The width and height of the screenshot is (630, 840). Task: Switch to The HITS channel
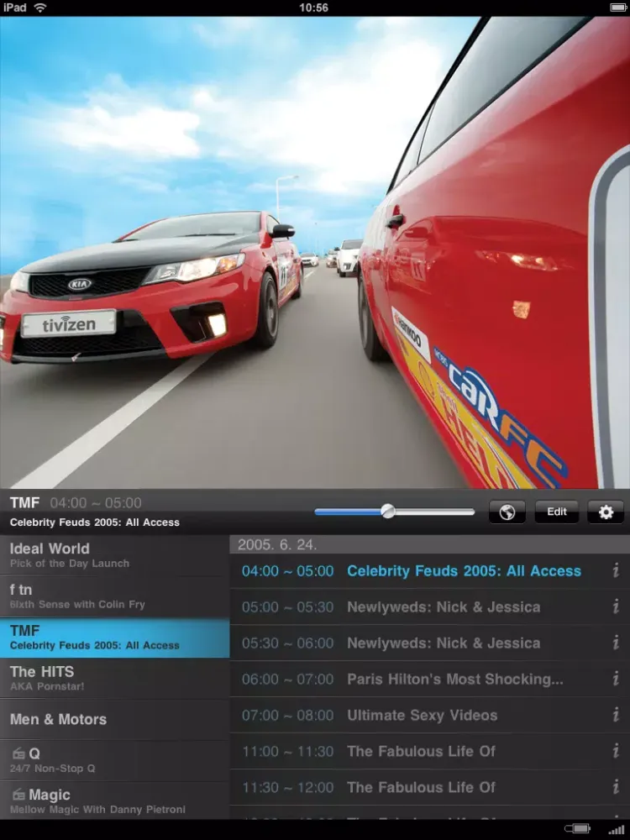click(x=114, y=678)
